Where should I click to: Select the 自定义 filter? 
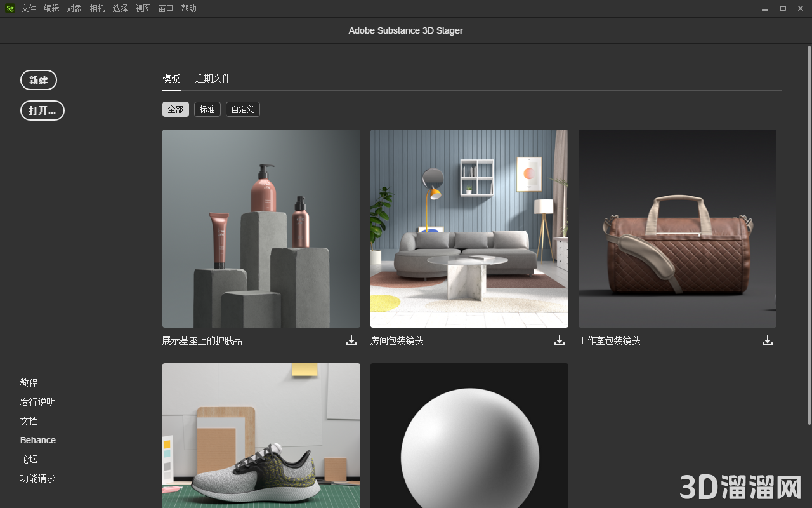(242, 109)
